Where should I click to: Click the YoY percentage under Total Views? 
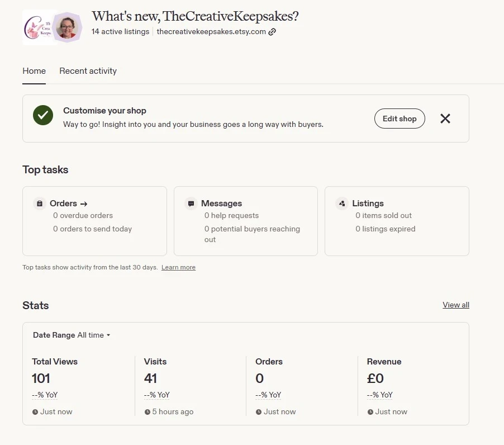[45, 395]
